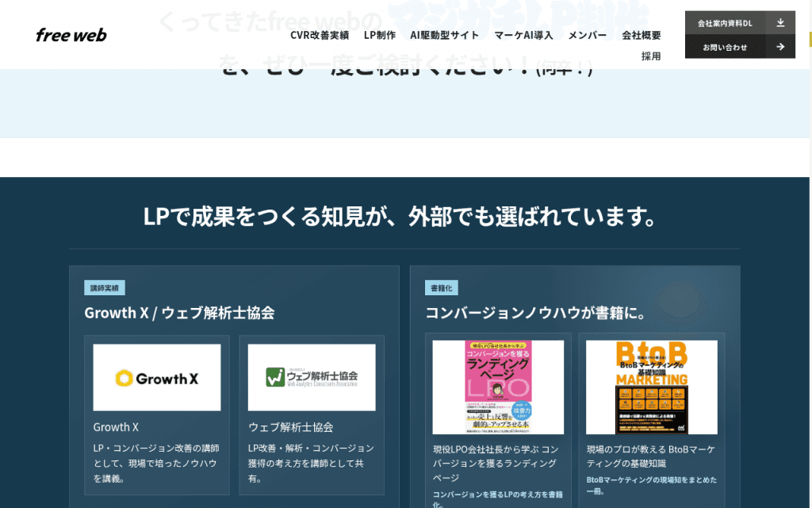Click the Growth X logo image

coord(157,377)
